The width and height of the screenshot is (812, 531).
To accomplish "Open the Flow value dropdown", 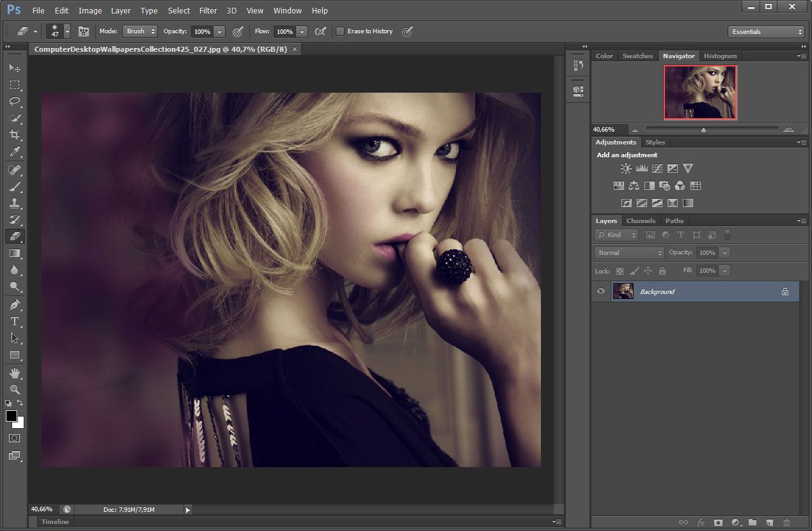I will [302, 31].
